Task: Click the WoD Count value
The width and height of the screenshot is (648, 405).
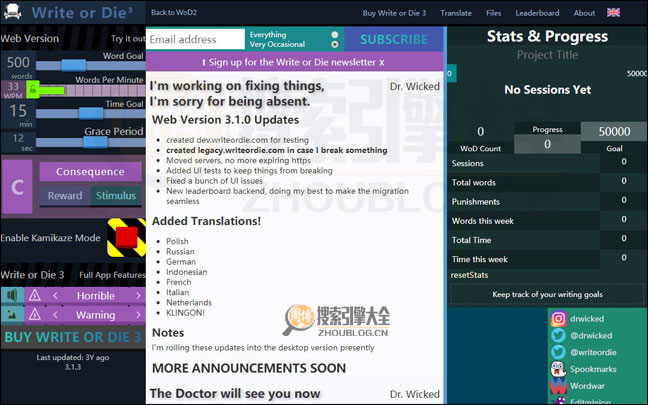Action: (481, 131)
